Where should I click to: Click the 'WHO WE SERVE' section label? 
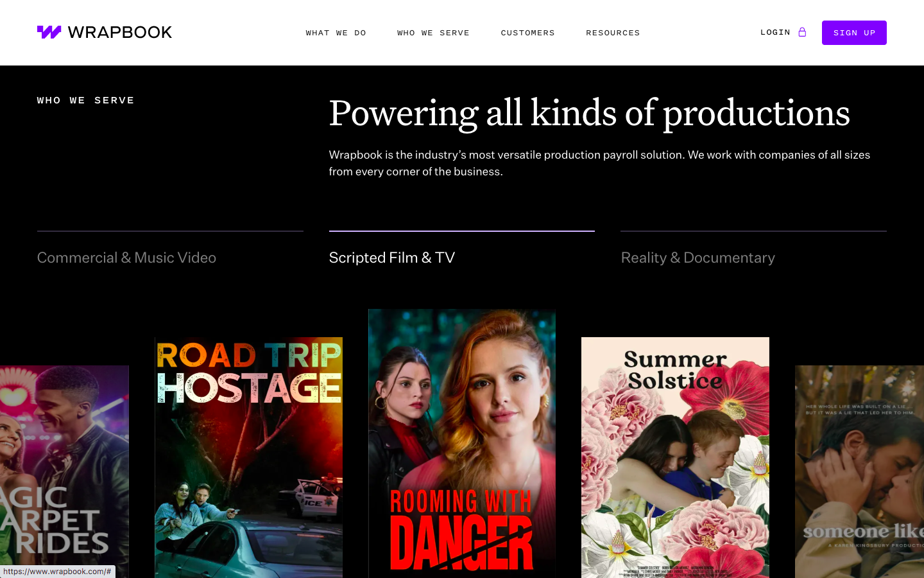[x=85, y=100]
